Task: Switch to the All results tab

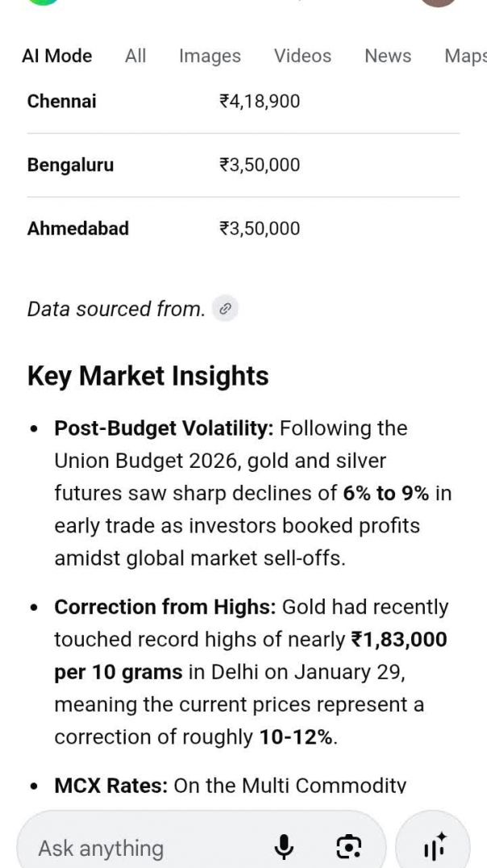Action: 135,56
